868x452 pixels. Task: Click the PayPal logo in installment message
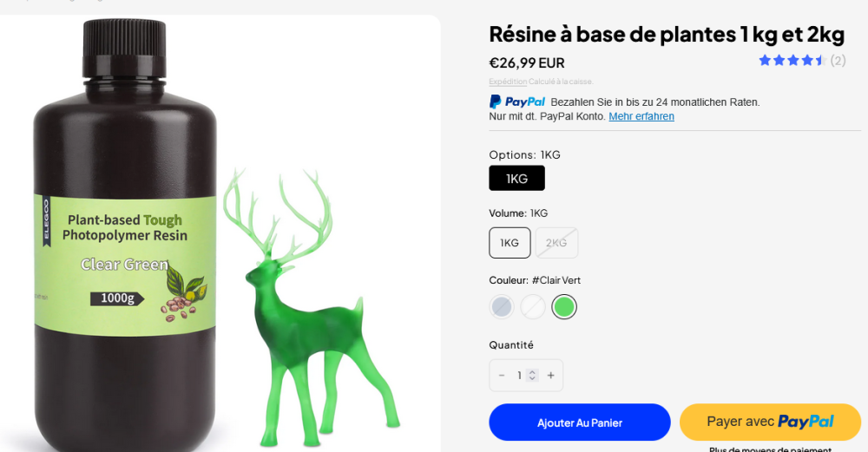click(517, 102)
